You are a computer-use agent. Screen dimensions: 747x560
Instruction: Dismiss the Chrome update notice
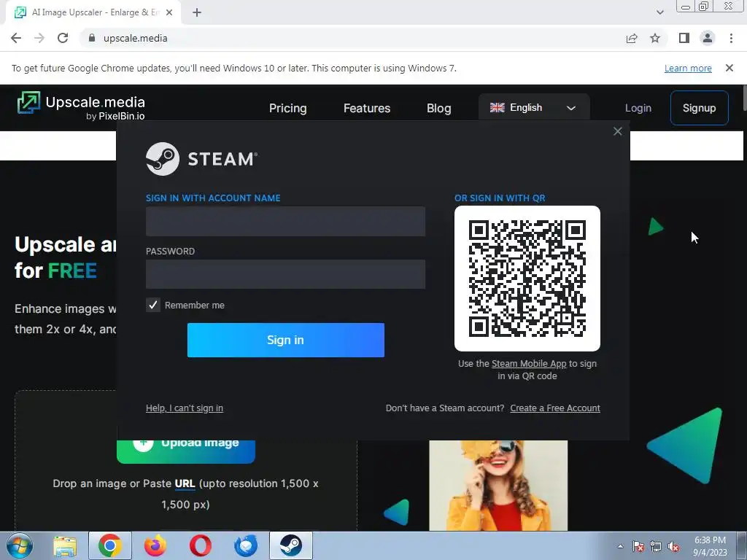point(729,68)
